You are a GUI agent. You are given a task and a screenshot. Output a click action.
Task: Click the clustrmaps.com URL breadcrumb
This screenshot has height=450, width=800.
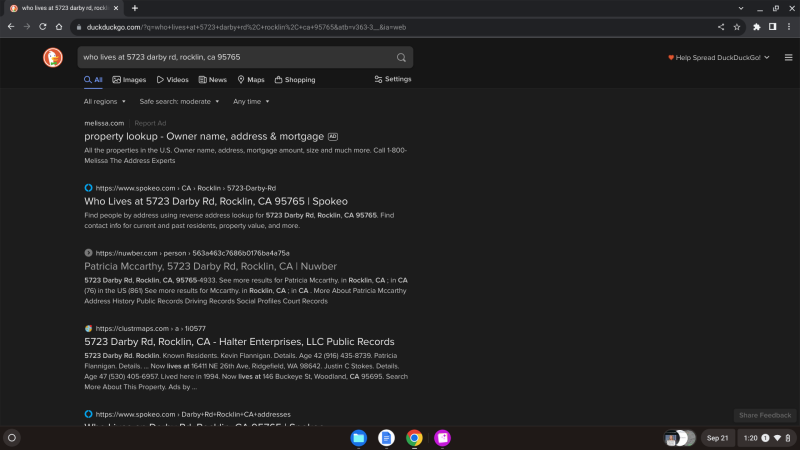pos(151,329)
